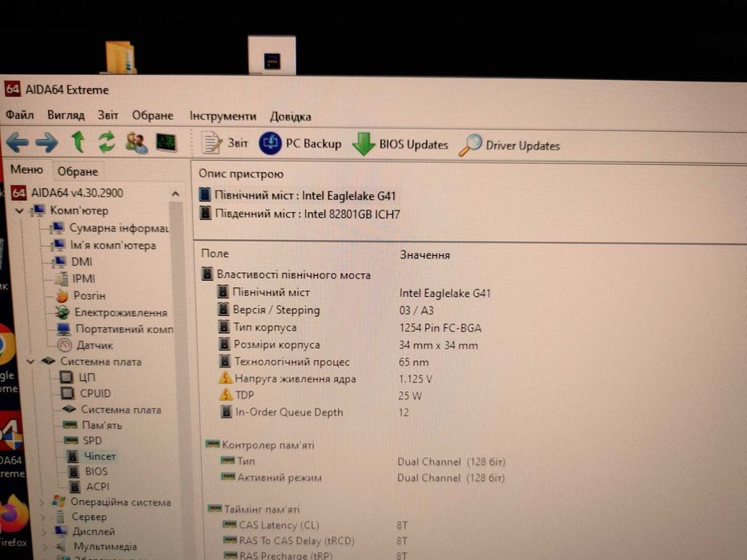Click the Back navigation arrow
Image resolution: width=747 pixels, height=560 pixels.
click(17, 142)
